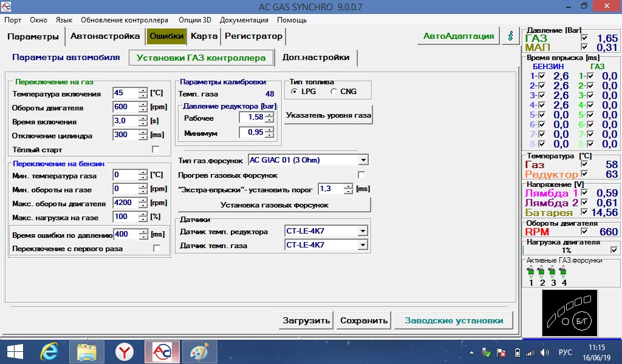622x364 pixels.
Task: Click the Б/Г fuel switch indicator
Action: tap(581, 321)
